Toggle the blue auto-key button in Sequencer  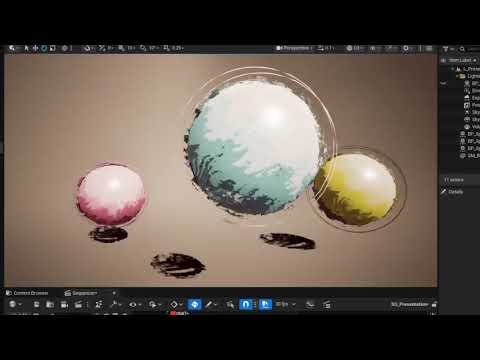[194, 304]
